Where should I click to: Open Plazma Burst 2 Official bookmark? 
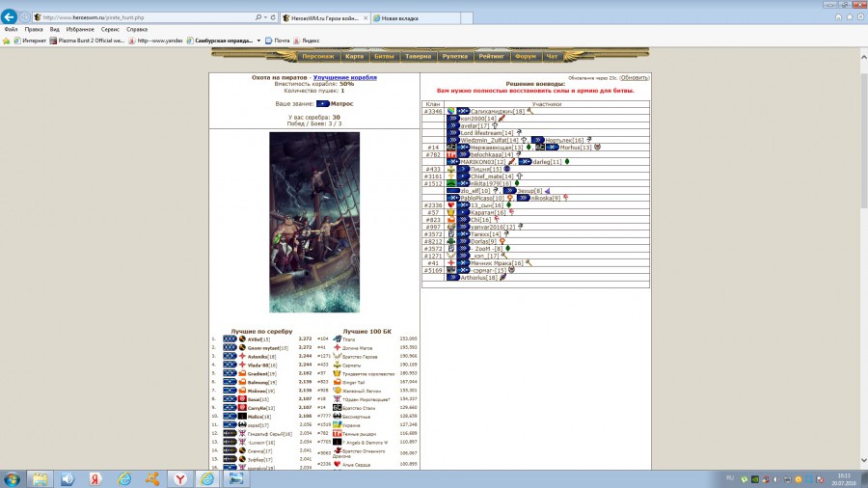87,41
